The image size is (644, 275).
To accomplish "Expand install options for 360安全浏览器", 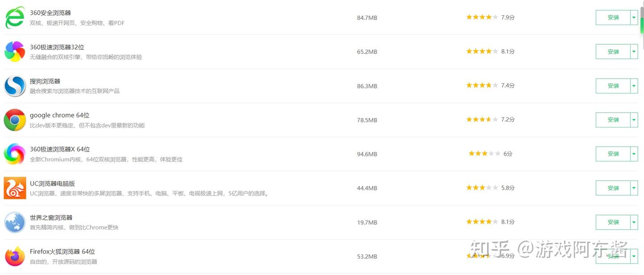I will 634,18.
